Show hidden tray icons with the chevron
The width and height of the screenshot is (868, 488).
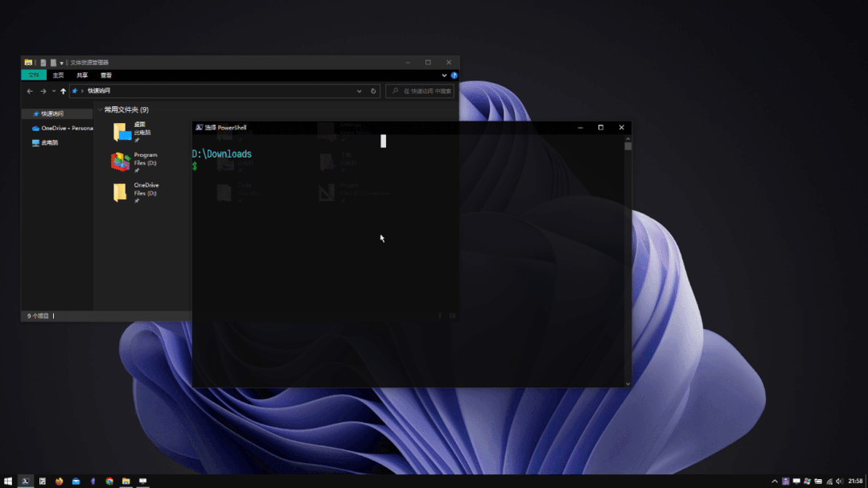click(775, 481)
